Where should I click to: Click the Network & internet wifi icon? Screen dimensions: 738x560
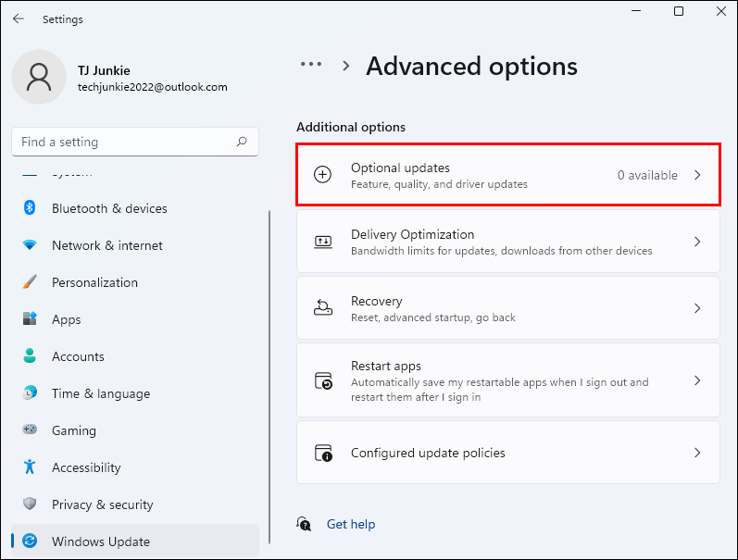30,245
